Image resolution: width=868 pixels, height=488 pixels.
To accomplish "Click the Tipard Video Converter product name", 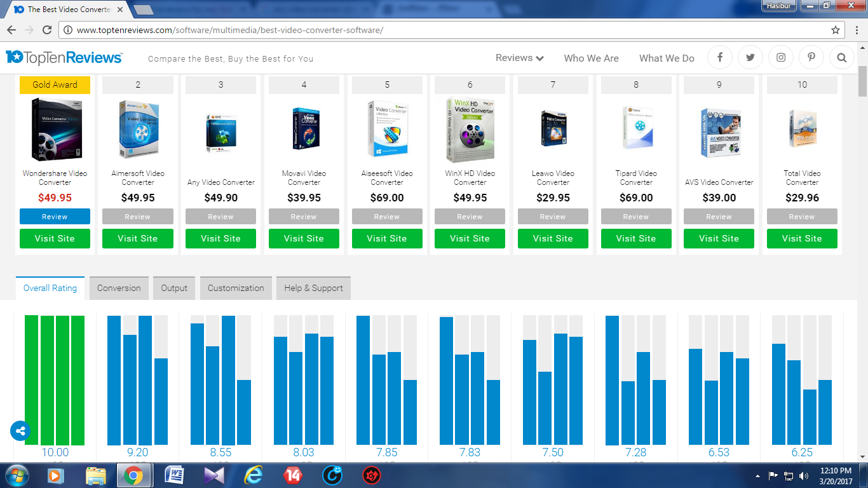I will 636,178.
